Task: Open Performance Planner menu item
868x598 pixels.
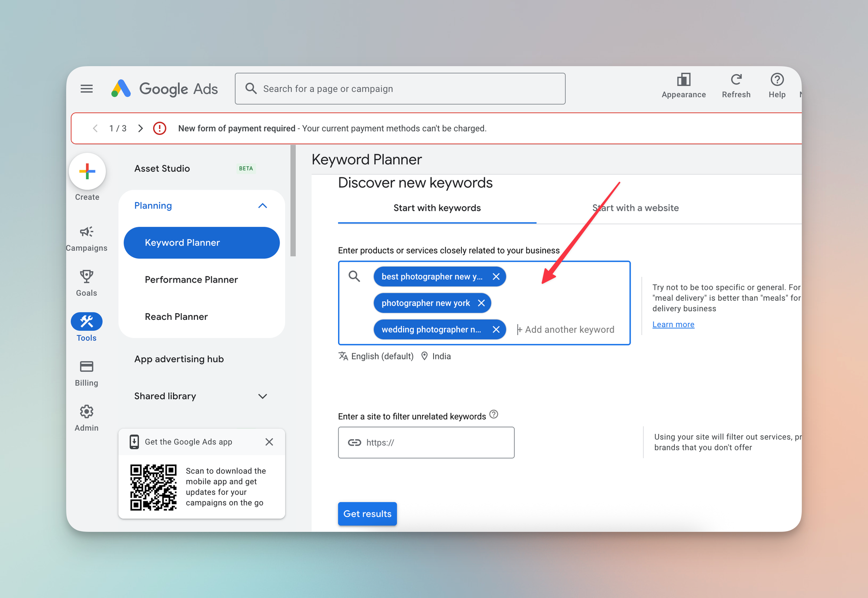Action: click(x=191, y=279)
